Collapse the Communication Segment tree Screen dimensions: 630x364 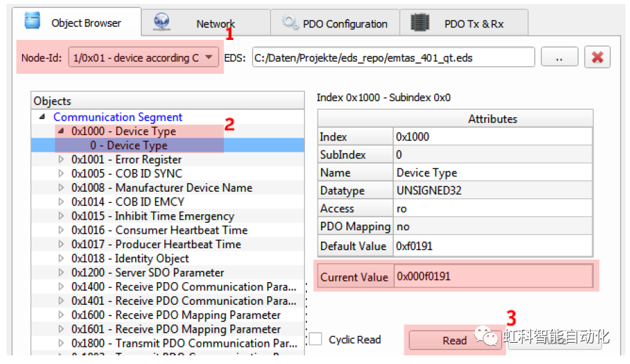(x=43, y=117)
